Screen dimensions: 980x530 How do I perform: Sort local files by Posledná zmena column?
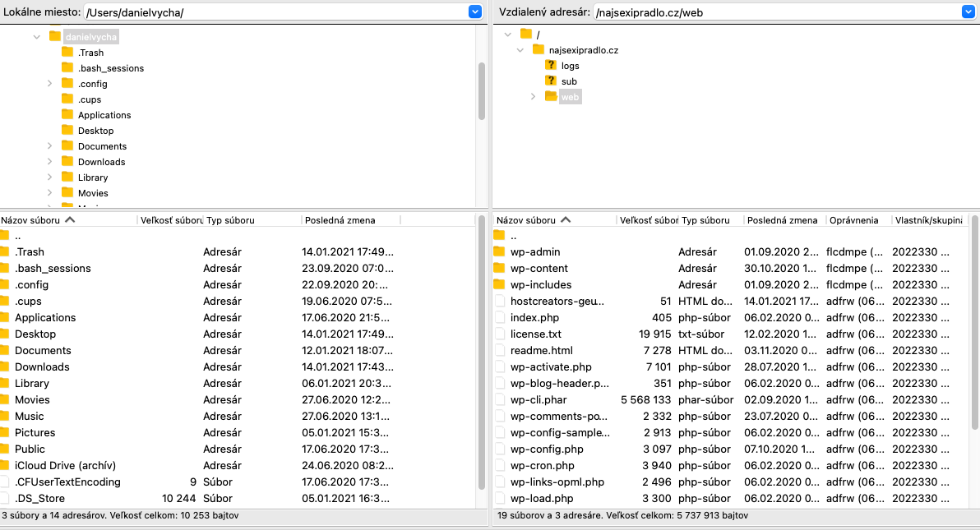[x=350, y=220]
